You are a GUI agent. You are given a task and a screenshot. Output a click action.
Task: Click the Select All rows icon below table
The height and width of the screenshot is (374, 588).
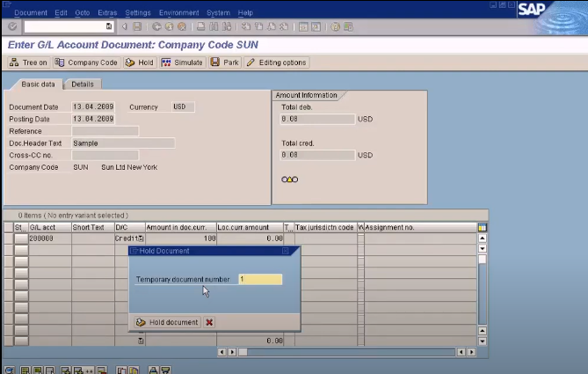point(25,370)
